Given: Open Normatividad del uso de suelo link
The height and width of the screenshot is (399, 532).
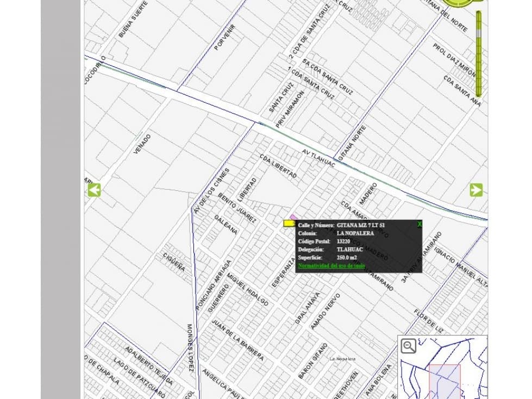Looking at the screenshot, I should [x=331, y=266].
